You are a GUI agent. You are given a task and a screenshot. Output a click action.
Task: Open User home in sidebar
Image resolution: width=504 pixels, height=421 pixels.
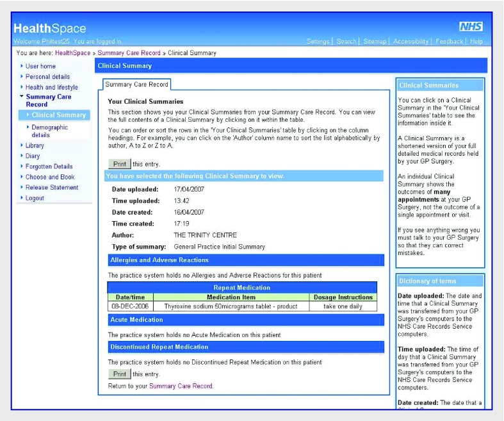tap(40, 66)
